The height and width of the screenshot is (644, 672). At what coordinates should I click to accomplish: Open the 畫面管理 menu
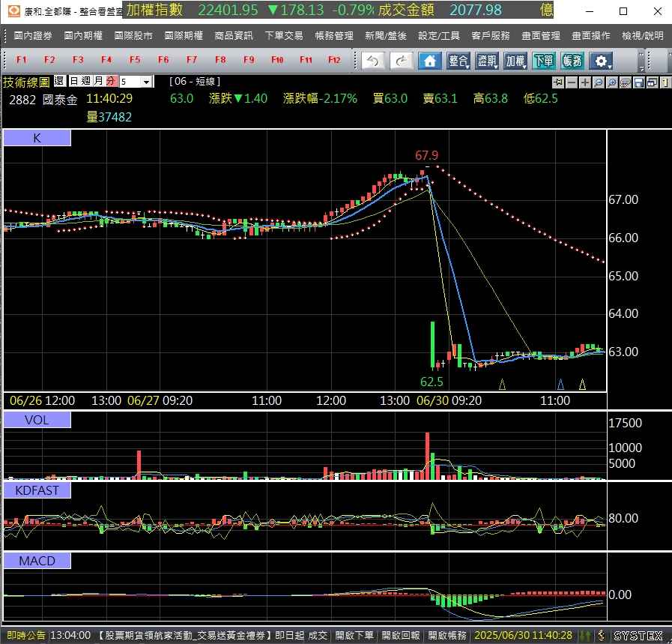(x=541, y=36)
